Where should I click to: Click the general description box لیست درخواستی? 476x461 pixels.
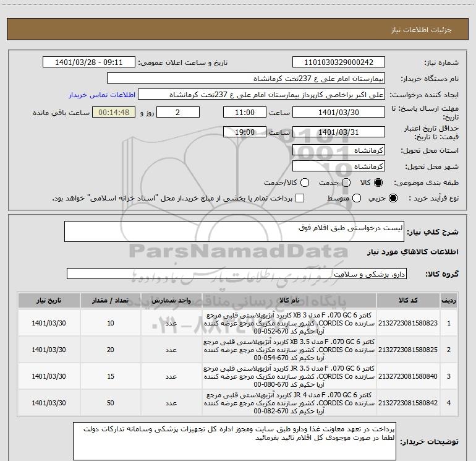(234, 231)
